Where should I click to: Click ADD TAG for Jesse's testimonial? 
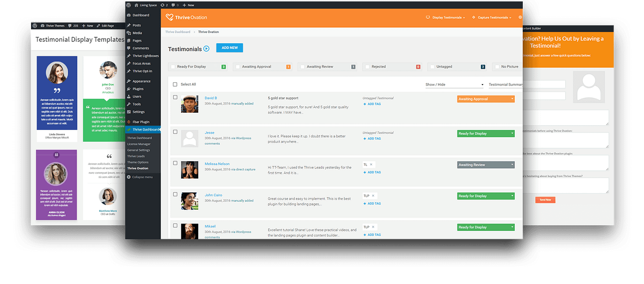(372, 139)
